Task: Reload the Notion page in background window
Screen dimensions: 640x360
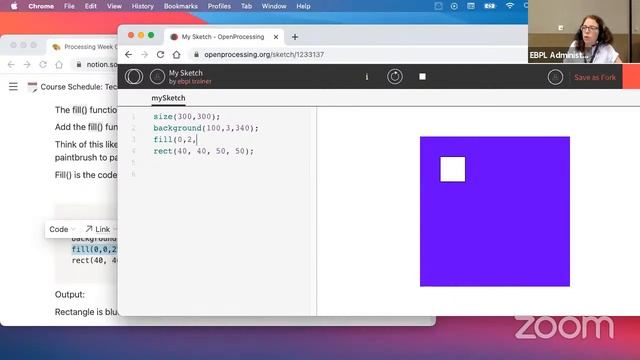Action: click(x=43, y=64)
